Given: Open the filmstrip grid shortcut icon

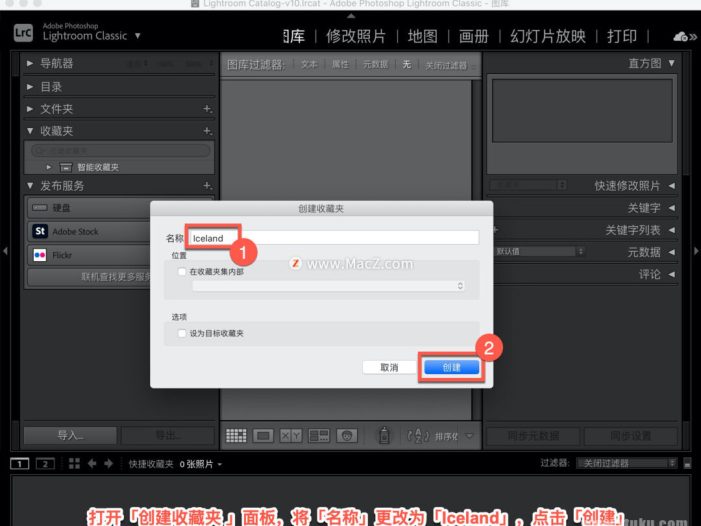Looking at the screenshot, I should 74,463.
